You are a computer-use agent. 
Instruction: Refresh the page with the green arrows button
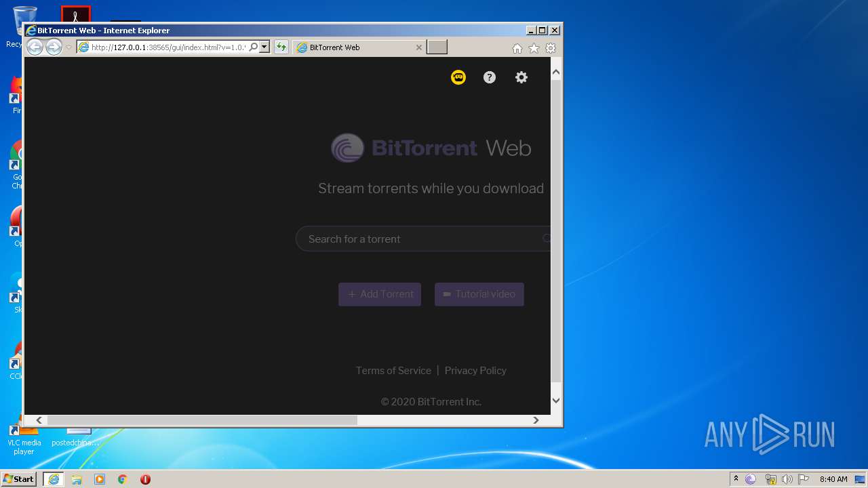click(281, 47)
